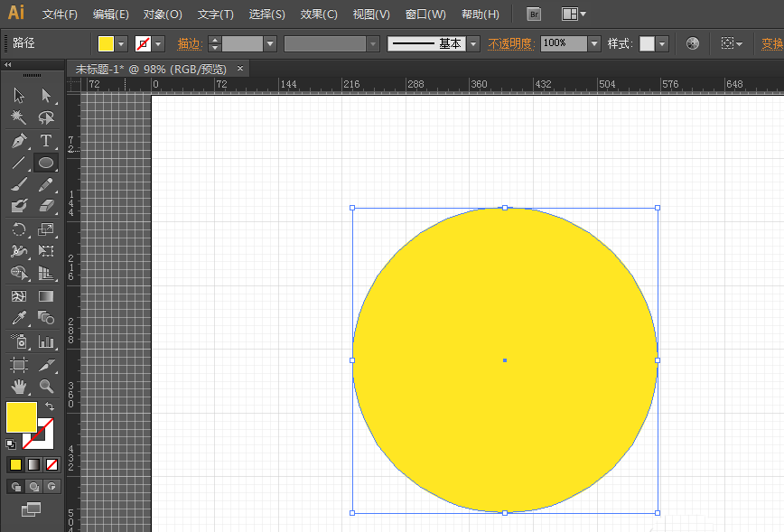Set paint mode to Gradient
The height and width of the screenshot is (532, 784).
click(33, 464)
